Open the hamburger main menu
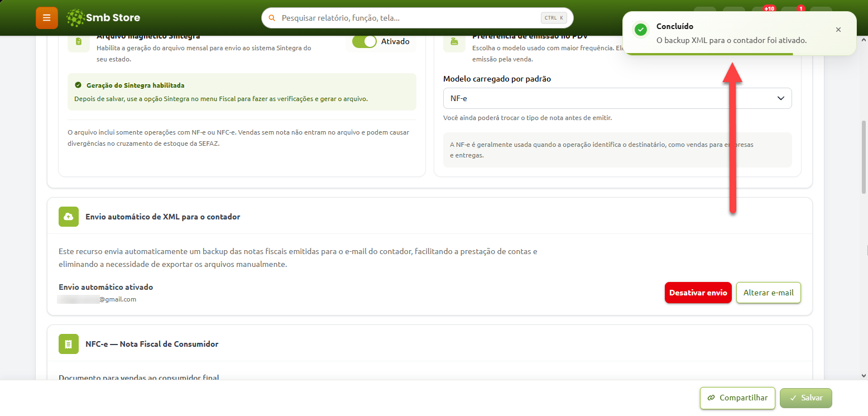868x416 pixels. (46, 18)
